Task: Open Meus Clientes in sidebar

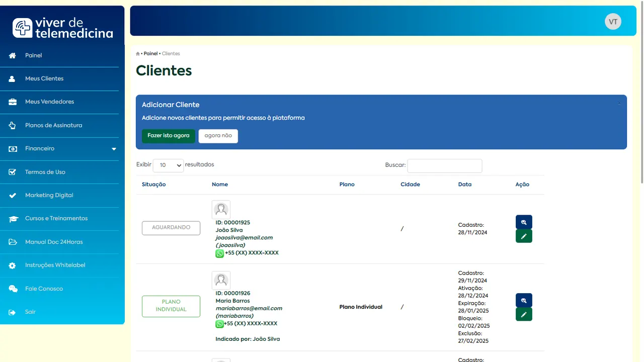Action: click(44, 79)
